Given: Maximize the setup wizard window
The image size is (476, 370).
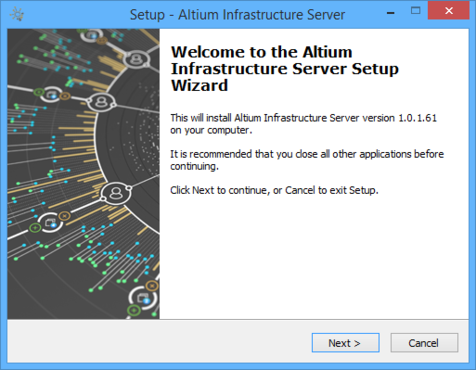Looking at the screenshot, I should coord(415,11).
